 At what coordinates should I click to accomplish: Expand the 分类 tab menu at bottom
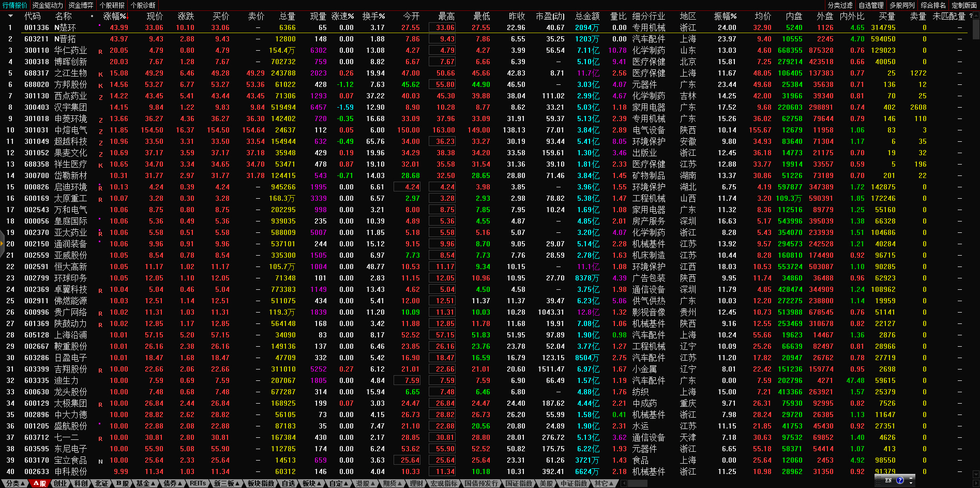(x=15, y=483)
